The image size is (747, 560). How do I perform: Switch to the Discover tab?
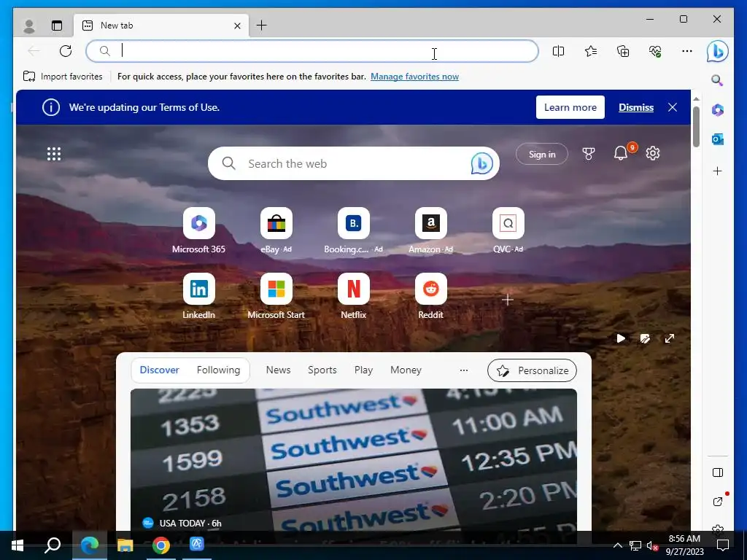[159, 370]
